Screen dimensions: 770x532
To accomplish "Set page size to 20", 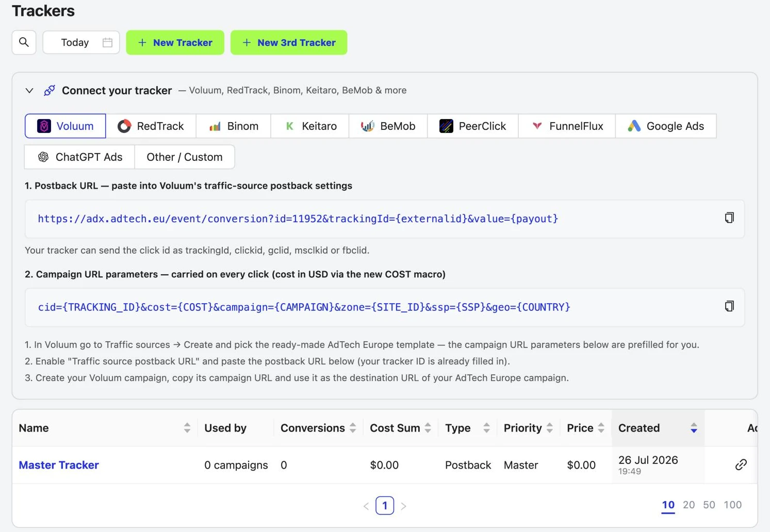I will click(x=689, y=505).
